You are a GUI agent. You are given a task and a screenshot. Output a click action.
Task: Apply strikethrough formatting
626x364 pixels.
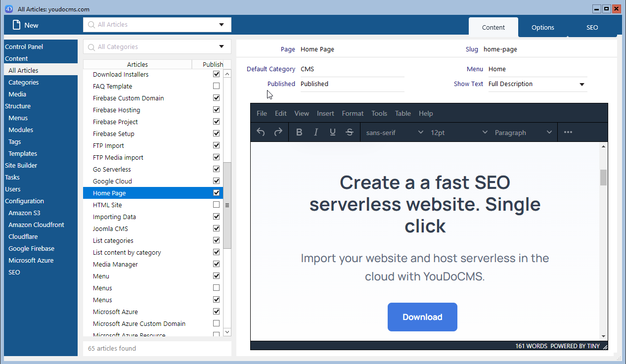[349, 132]
